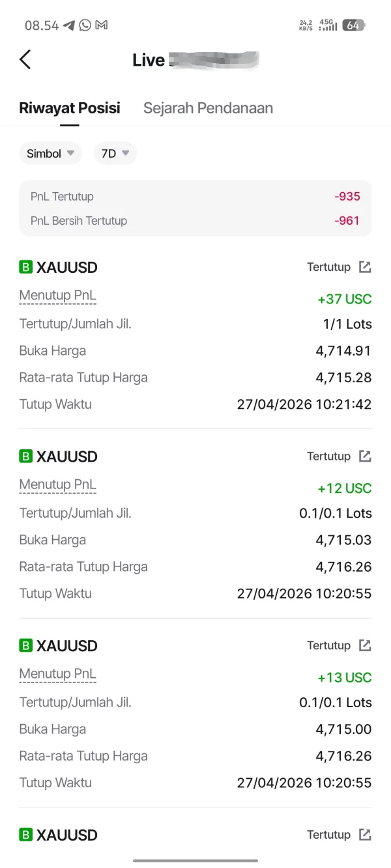The height and width of the screenshot is (868, 391).
Task: Tap the +37 USC profit value
Action: tap(344, 300)
